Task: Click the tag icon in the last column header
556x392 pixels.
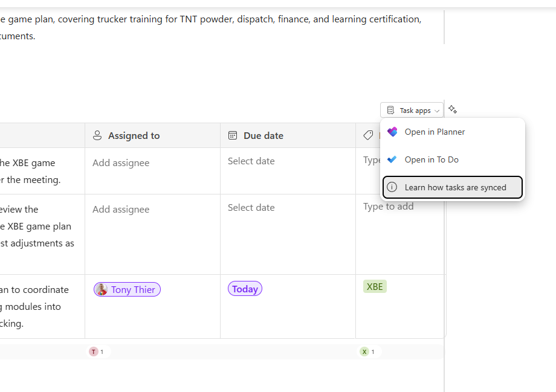Action: pos(368,136)
